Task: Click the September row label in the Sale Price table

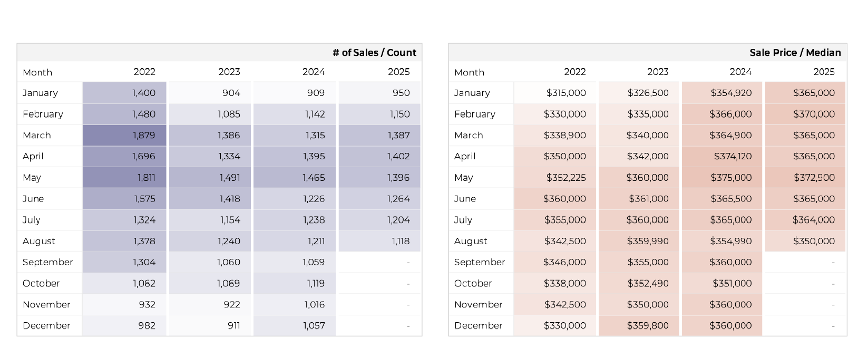Action: coord(480,262)
